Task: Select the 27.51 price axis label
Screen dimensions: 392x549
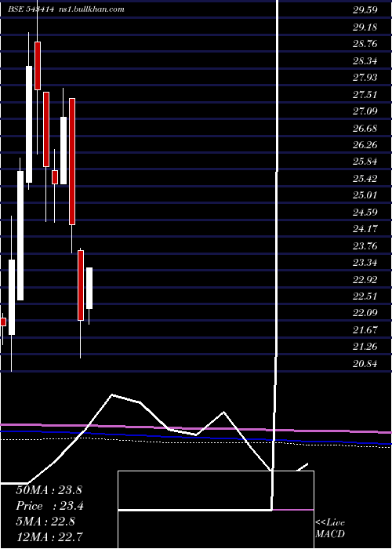Action: (365, 95)
